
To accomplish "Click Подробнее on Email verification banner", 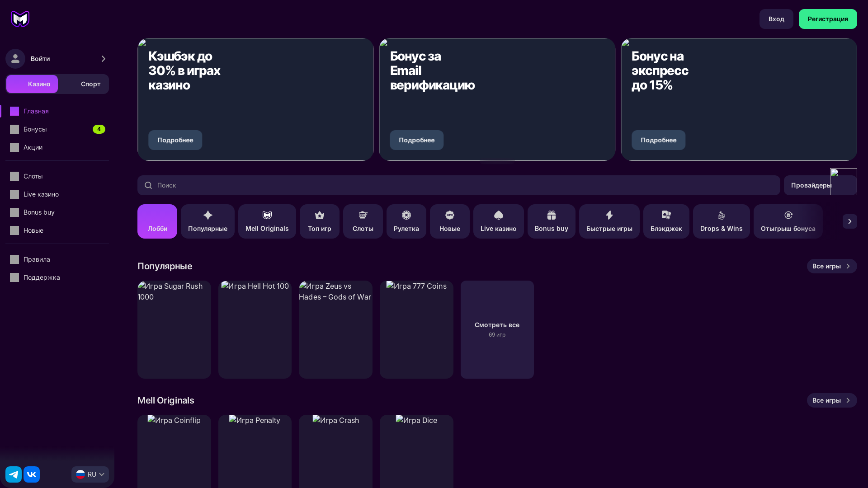I will click(416, 140).
